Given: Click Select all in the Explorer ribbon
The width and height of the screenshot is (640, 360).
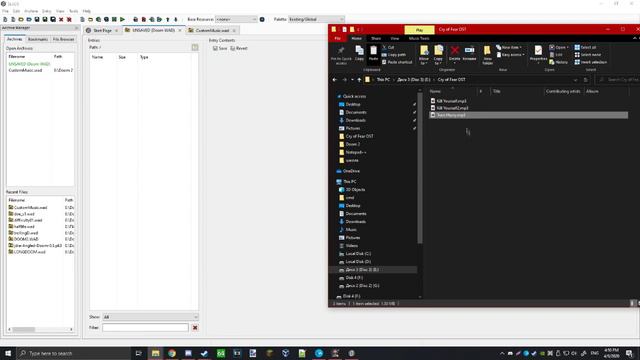Looking at the screenshot, I should 585,47.
